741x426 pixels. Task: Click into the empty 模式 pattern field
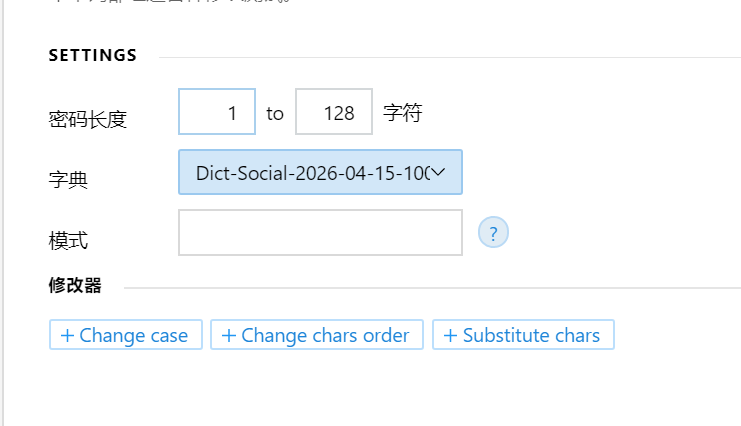coord(320,233)
